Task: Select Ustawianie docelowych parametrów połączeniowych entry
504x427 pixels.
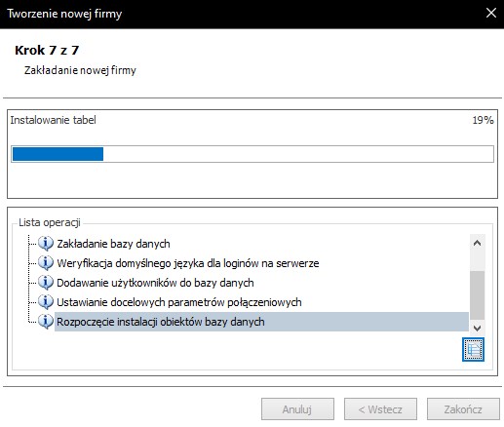Action: (x=179, y=302)
